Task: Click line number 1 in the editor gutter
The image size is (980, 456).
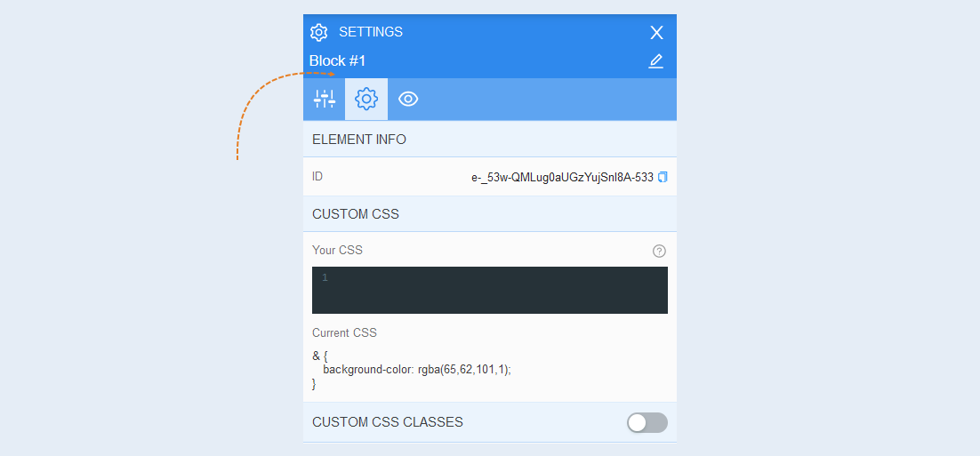Action: [x=325, y=278]
